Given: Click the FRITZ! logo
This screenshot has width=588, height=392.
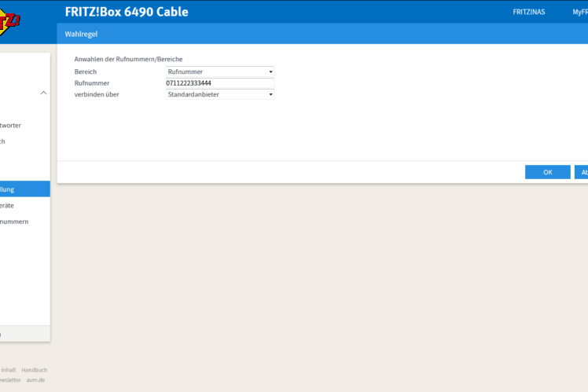Looking at the screenshot, I should pos(8,23).
